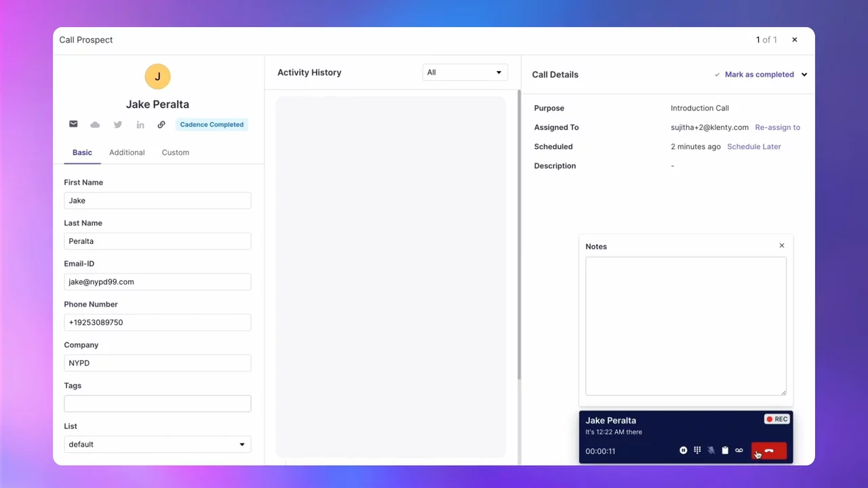Image resolution: width=868 pixels, height=488 pixels.
Task: Click the Twitter icon in the prospect profile
Action: click(118, 125)
